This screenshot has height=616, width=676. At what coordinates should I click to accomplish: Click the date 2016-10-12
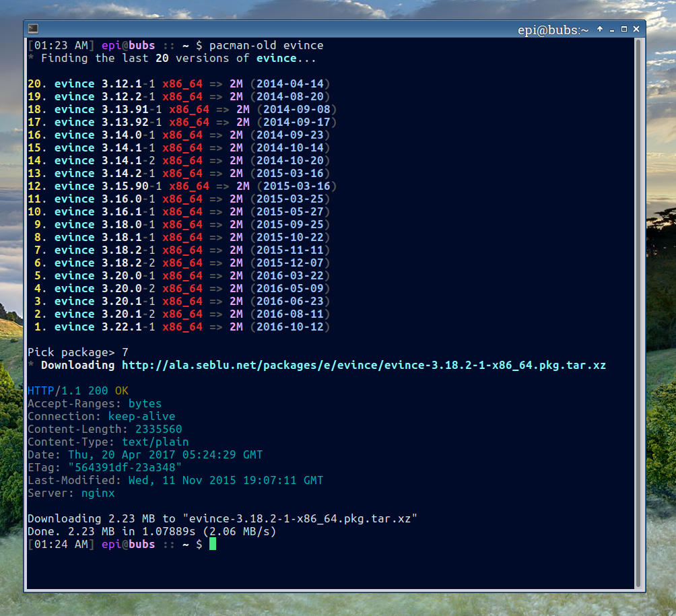290,327
